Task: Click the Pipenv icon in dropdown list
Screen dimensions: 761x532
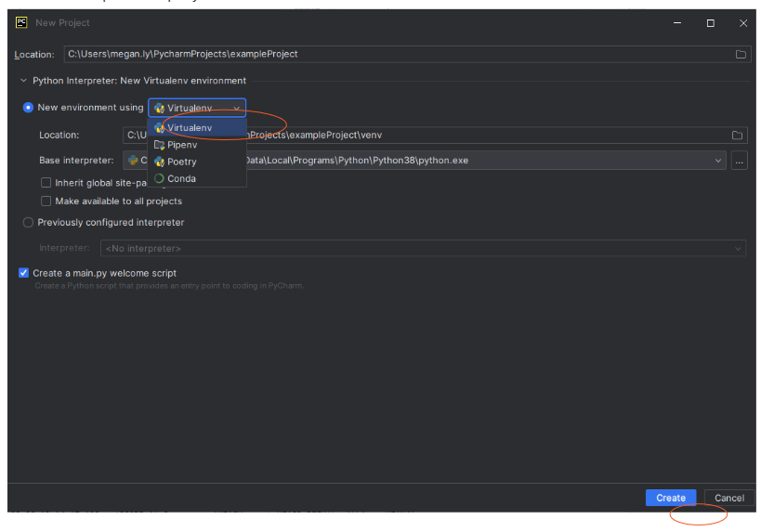Action: (x=160, y=145)
